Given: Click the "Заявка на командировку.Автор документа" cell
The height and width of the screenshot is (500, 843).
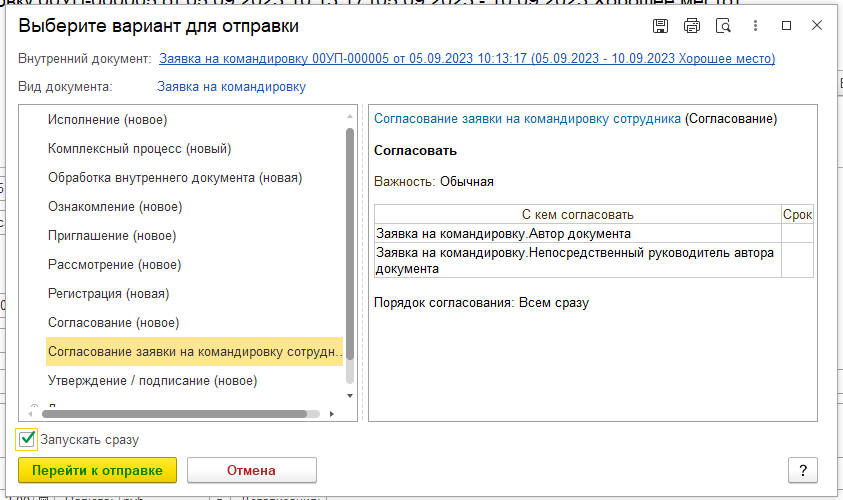Looking at the screenshot, I should (x=578, y=233).
